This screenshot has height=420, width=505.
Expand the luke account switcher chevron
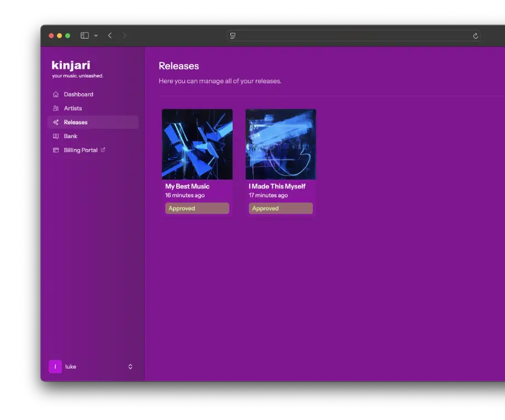[x=130, y=366]
